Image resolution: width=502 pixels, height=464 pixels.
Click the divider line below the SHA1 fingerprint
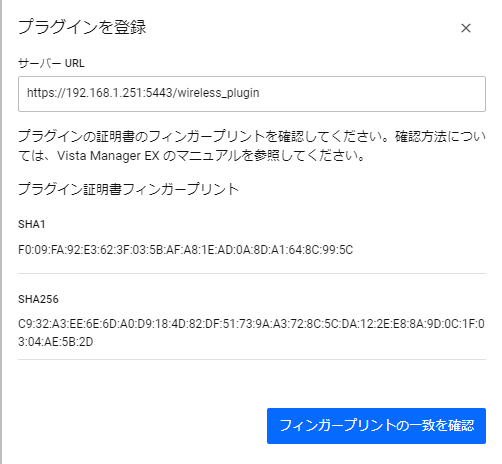pos(252,273)
